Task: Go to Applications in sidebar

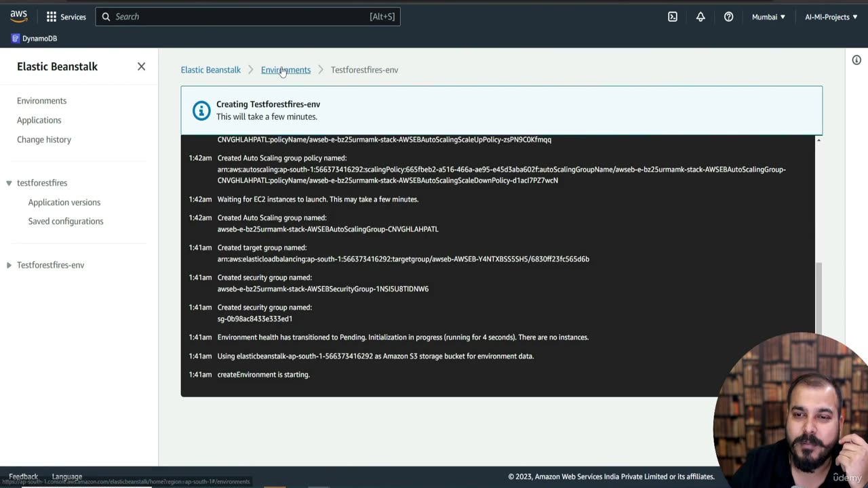Action: [39, 120]
